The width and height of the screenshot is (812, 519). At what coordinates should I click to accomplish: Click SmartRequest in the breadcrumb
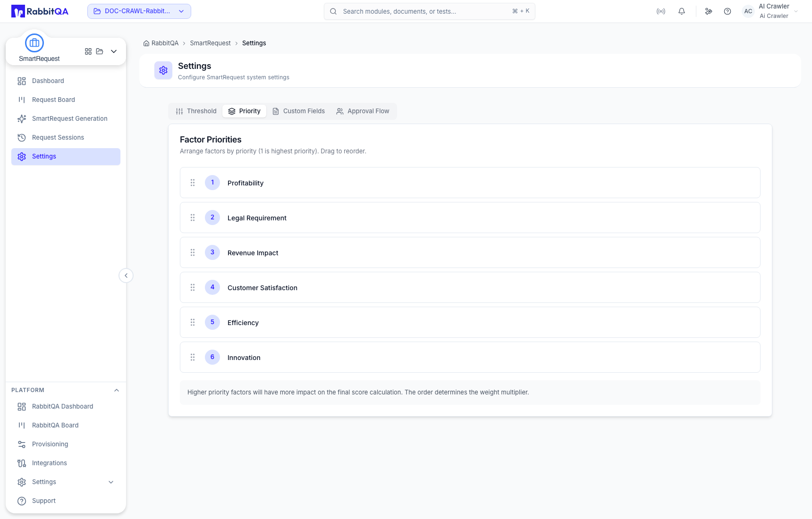(x=211, y=43)
